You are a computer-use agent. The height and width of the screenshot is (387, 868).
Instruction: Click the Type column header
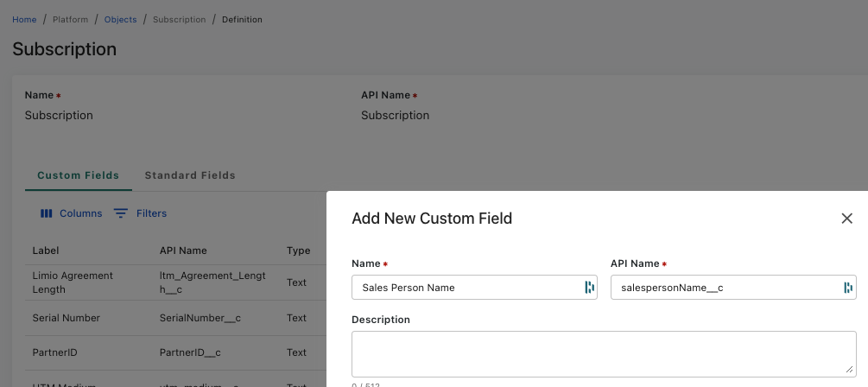point(298,251)
